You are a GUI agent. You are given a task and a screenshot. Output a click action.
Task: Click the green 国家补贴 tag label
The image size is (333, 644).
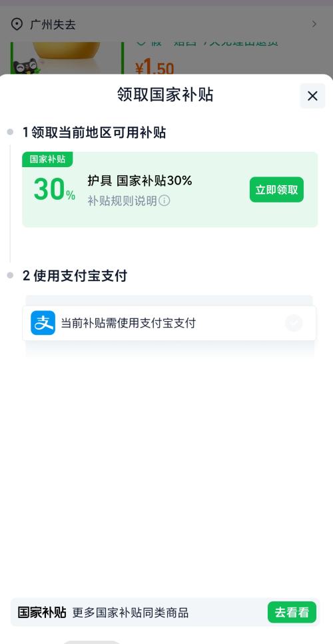48,159
